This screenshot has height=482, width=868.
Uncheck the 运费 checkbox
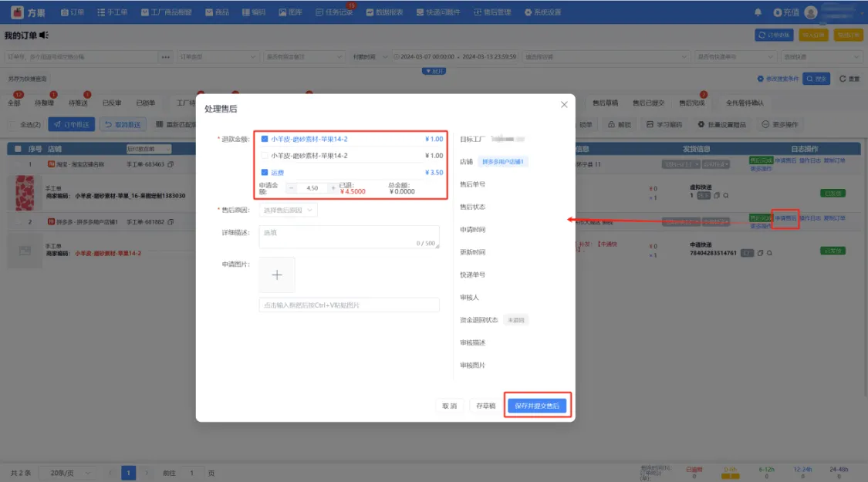coord(265,173)
